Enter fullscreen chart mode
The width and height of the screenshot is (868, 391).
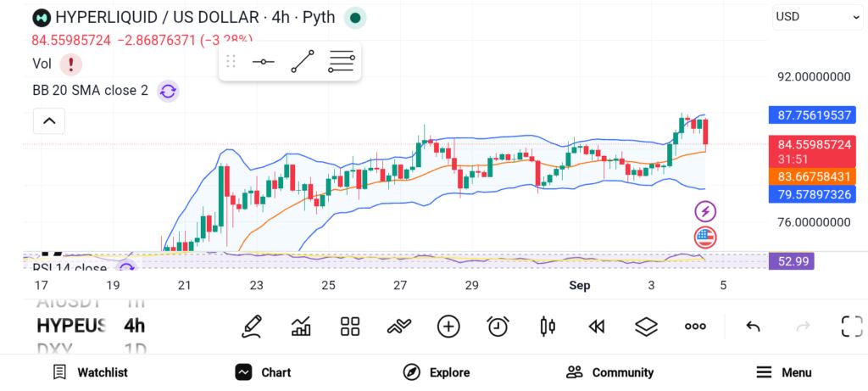[852, 327]
